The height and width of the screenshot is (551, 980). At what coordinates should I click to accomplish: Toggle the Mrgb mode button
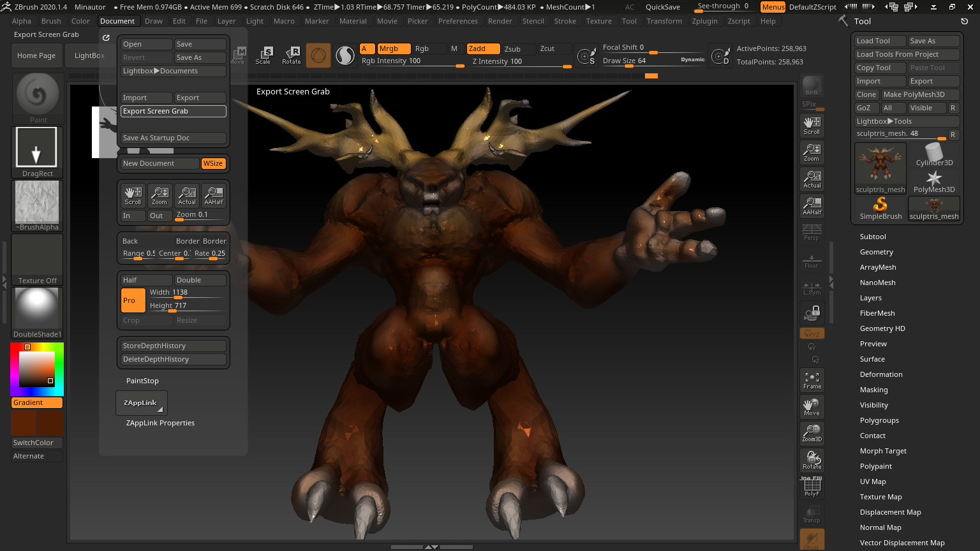click(394, 48)
